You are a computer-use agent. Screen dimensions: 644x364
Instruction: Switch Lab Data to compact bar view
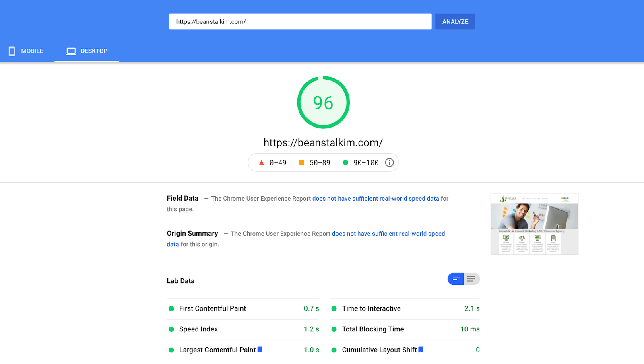(x=456, y=279)
